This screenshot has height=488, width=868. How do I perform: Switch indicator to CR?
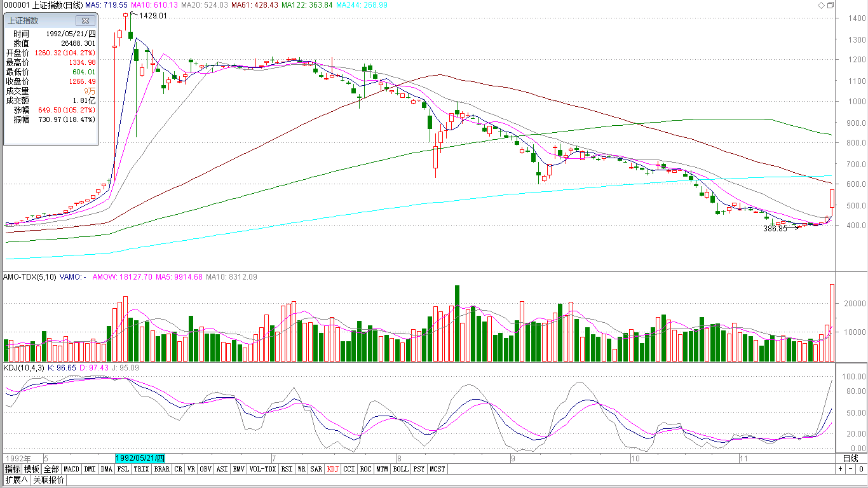click(x=179, y=469)
